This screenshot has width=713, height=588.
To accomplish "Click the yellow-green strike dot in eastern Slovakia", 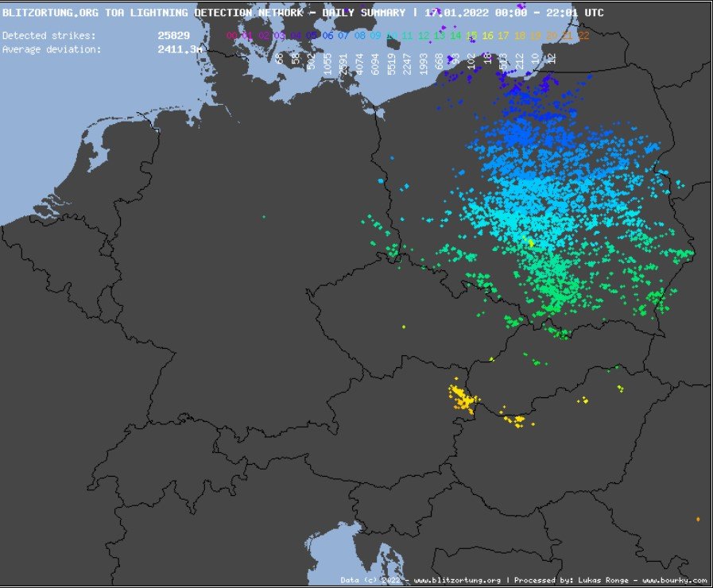I will (619, 388).
